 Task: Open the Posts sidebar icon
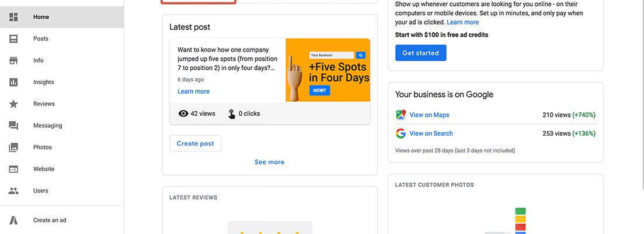[13, 39]
